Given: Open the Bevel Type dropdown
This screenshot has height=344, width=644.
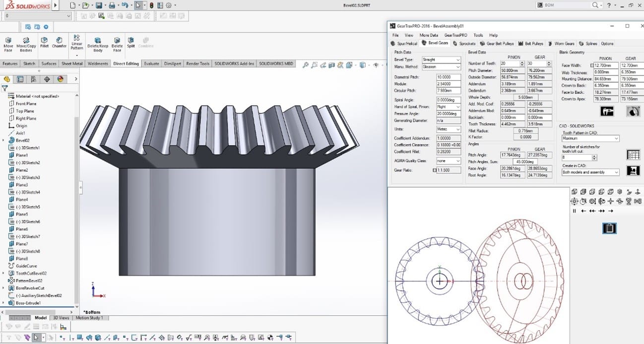Looking at the screenshot, I should pos(441,60).
